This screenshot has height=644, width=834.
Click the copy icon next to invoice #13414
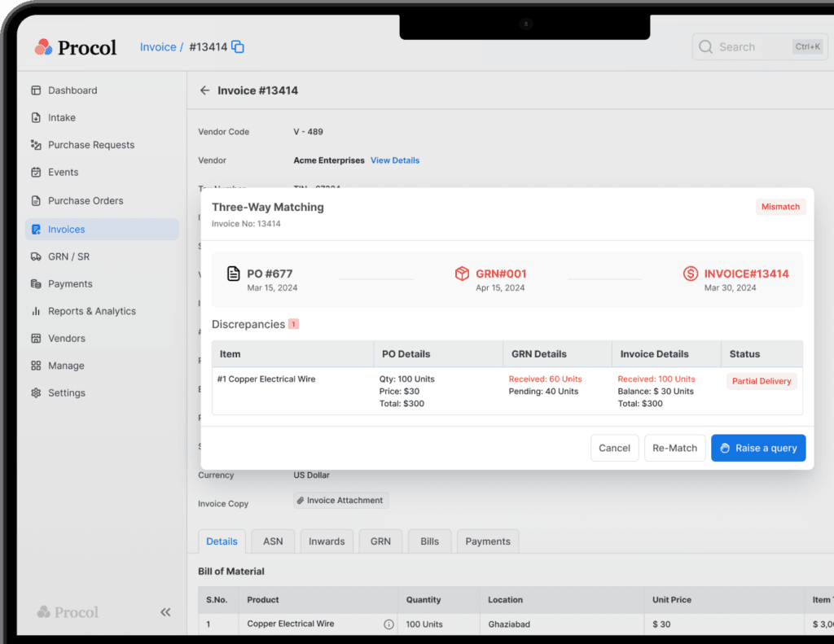point(238,47)
